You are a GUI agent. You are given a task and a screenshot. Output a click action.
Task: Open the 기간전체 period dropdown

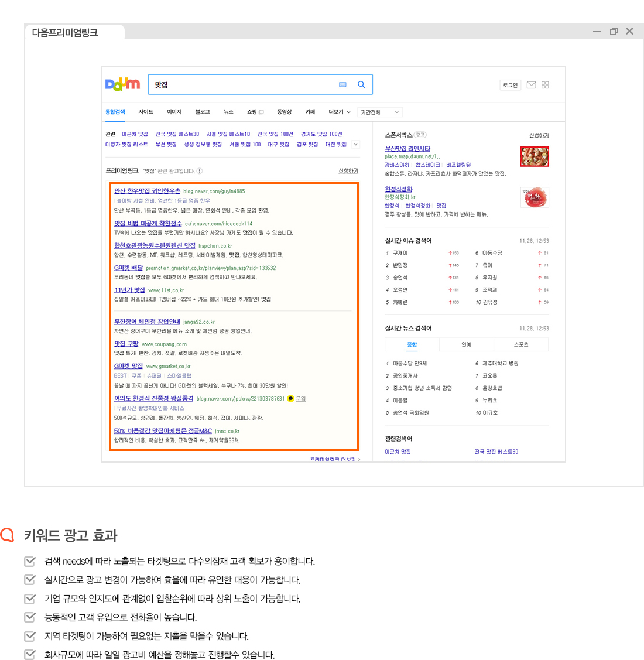click(x=379, y=112)
